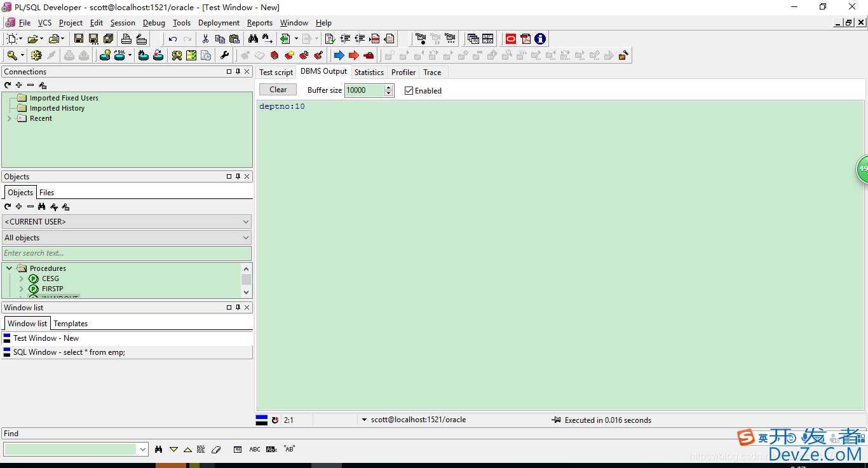Switch to the Trace tab
The width and height of the screenshot is (868, 468).
432,72
